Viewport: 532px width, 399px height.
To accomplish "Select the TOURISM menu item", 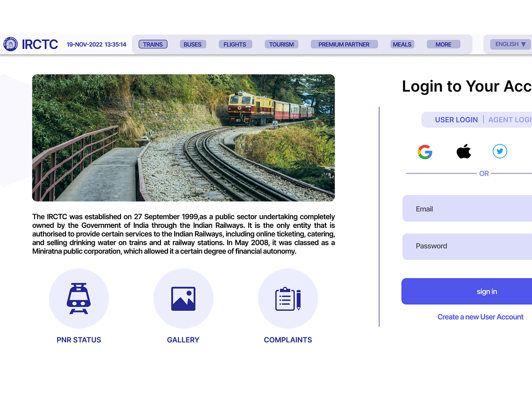I will (281, 44).
